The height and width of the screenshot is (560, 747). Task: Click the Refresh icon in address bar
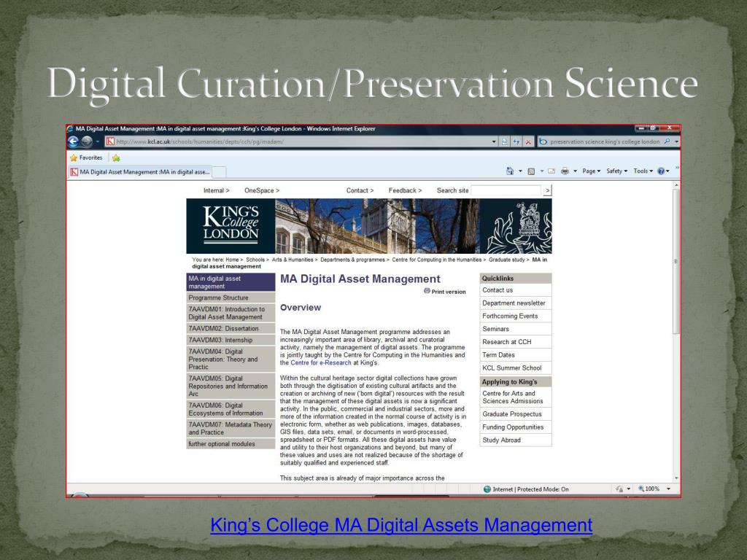pos(516,142)
